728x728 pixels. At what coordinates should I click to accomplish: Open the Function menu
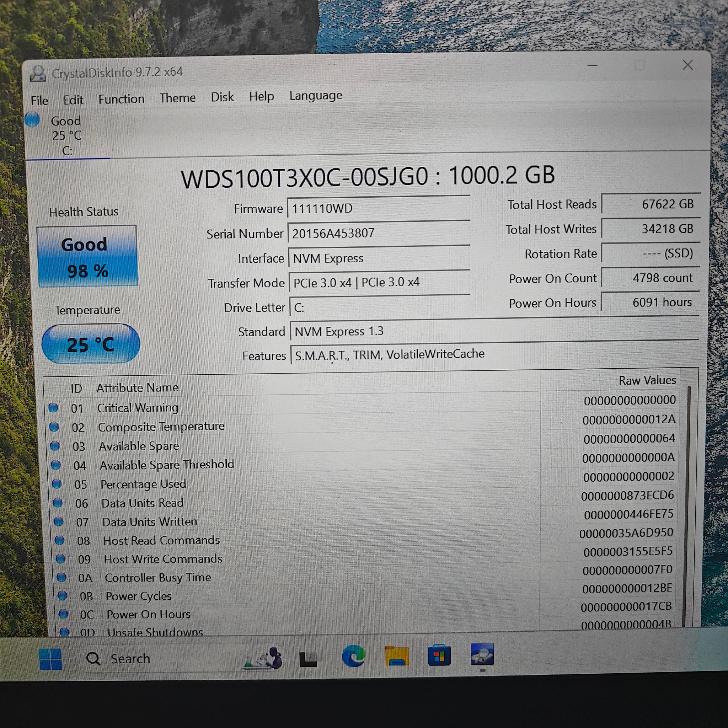(x=121, y=99)
